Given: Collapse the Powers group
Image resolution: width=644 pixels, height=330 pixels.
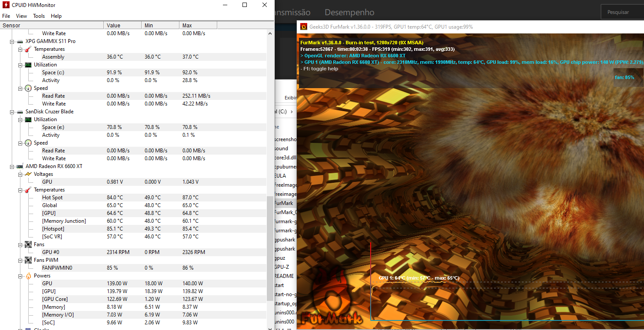Looking at the screenshot, I should (20, 276).
